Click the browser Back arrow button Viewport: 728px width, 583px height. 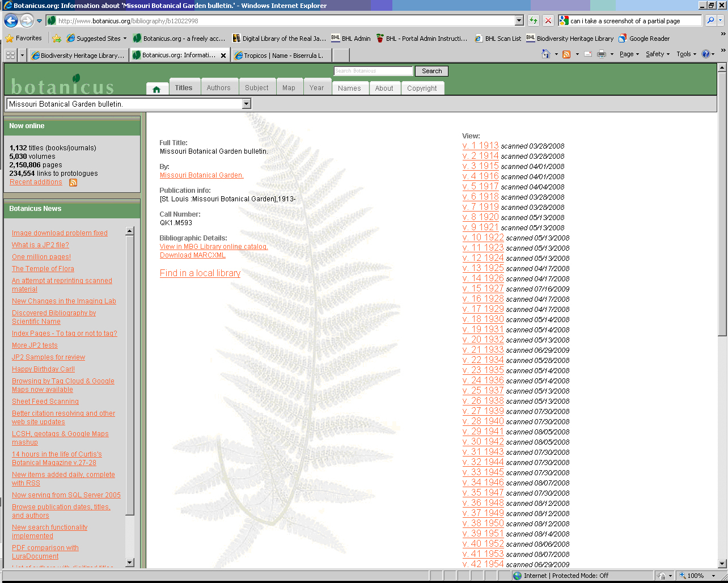click(x=11, y=21)
